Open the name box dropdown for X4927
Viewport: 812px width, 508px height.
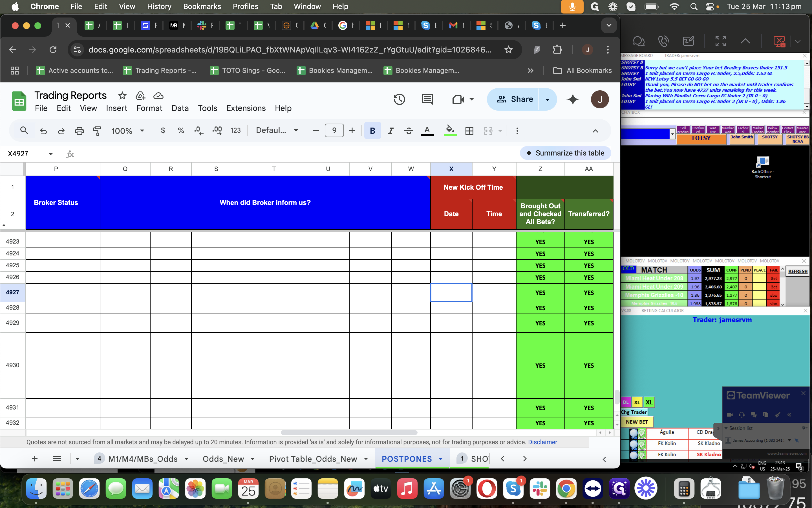tap(51, 154)
